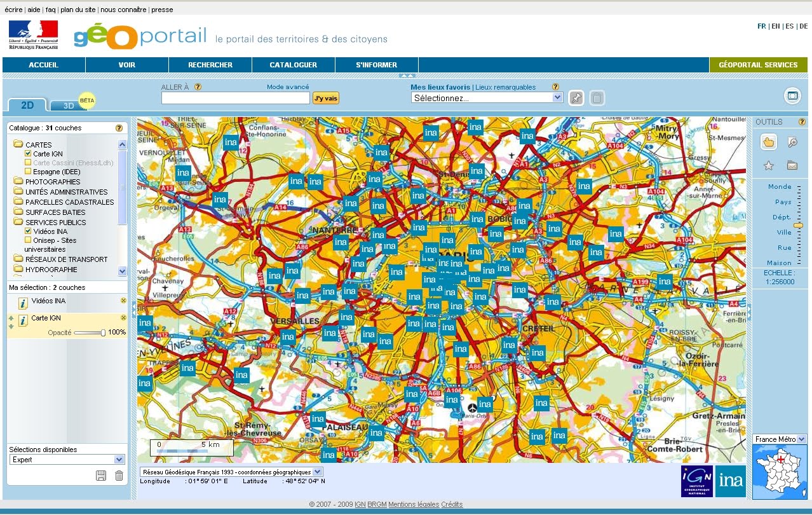Expand the SURFACES BATIES folder
Viewport: 812px width, 515px height.
click(18, 212)
